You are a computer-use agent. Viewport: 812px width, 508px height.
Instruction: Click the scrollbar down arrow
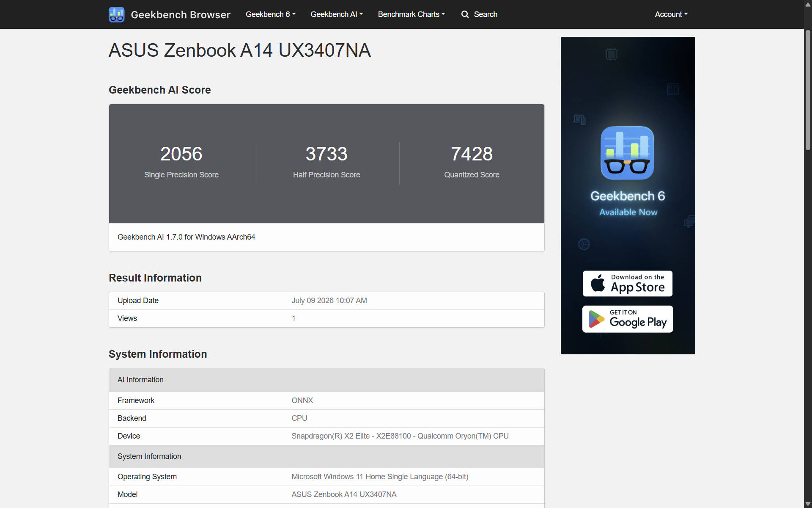(x=808, y=504)
